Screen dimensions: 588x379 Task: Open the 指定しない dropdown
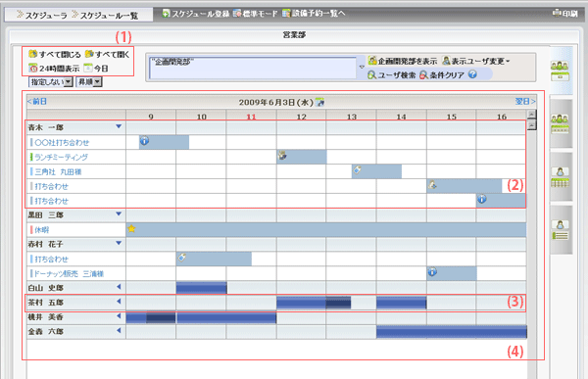[51, 81]
